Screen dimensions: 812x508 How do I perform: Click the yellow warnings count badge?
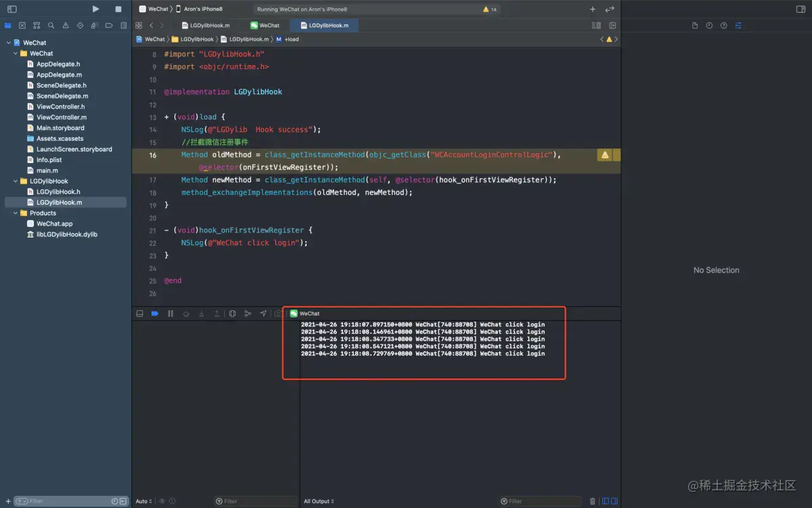click(490, 9)
